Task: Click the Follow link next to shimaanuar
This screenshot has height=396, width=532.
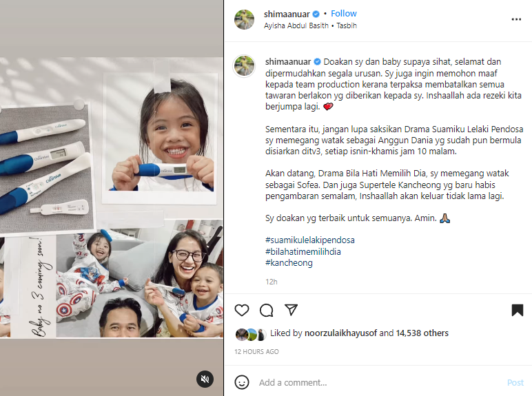Action: click(x=344, y=14)
